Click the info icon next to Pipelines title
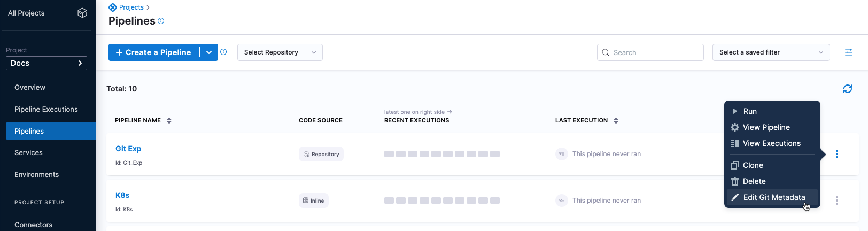 pyautogui.click(x=161, y=21)
